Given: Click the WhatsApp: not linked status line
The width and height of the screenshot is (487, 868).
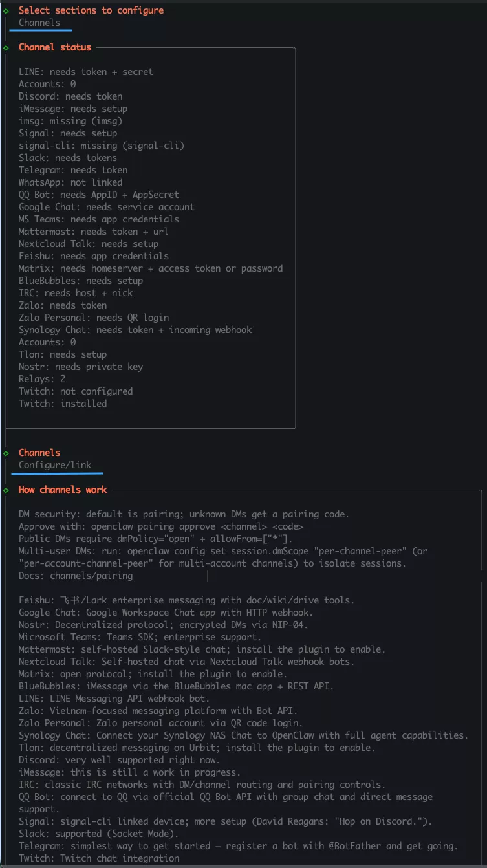Looking at the screenshot, I should click(70, 182).
